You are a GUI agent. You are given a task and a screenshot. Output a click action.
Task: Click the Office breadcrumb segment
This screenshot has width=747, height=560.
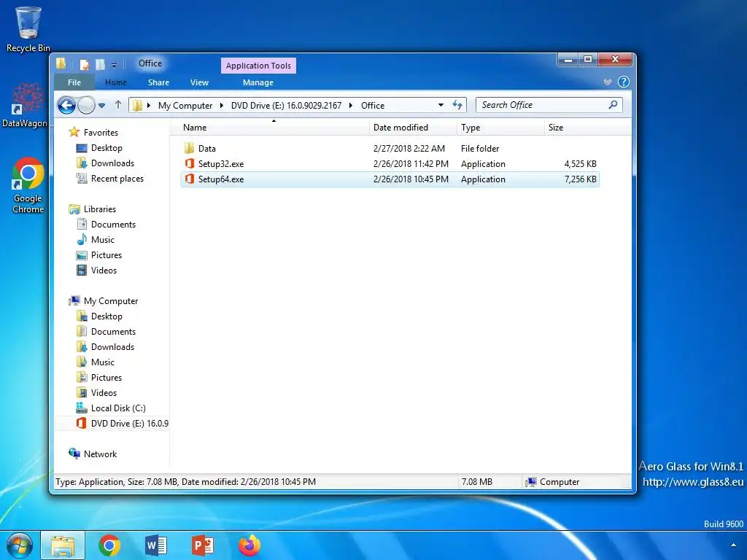tap(373, 105)
